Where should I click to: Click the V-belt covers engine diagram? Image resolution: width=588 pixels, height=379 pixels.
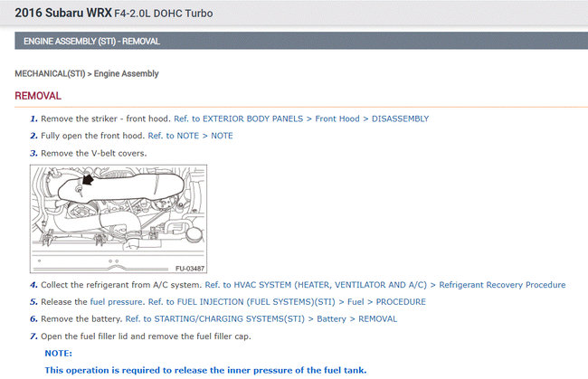[119, 219]
